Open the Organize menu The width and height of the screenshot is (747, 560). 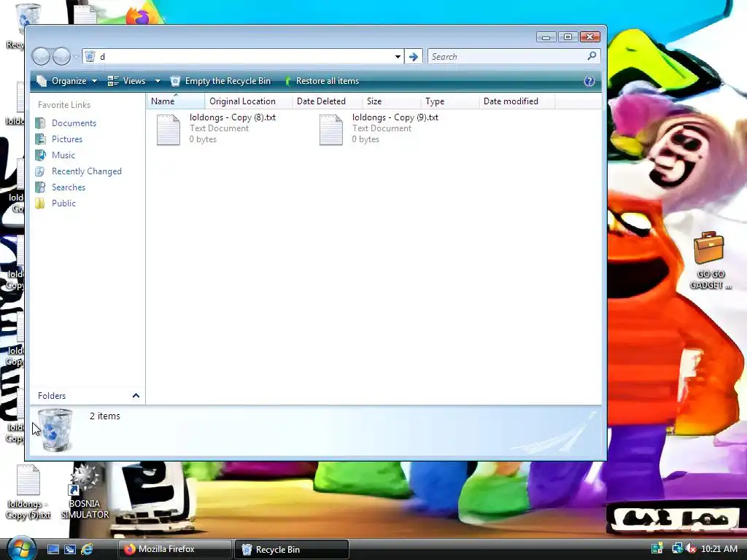[66, 81]
